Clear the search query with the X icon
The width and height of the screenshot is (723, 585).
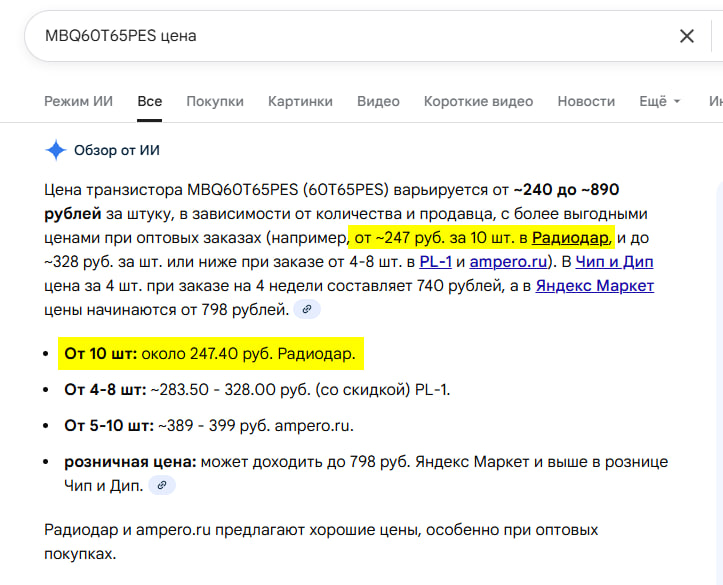(x=687, y=36)
